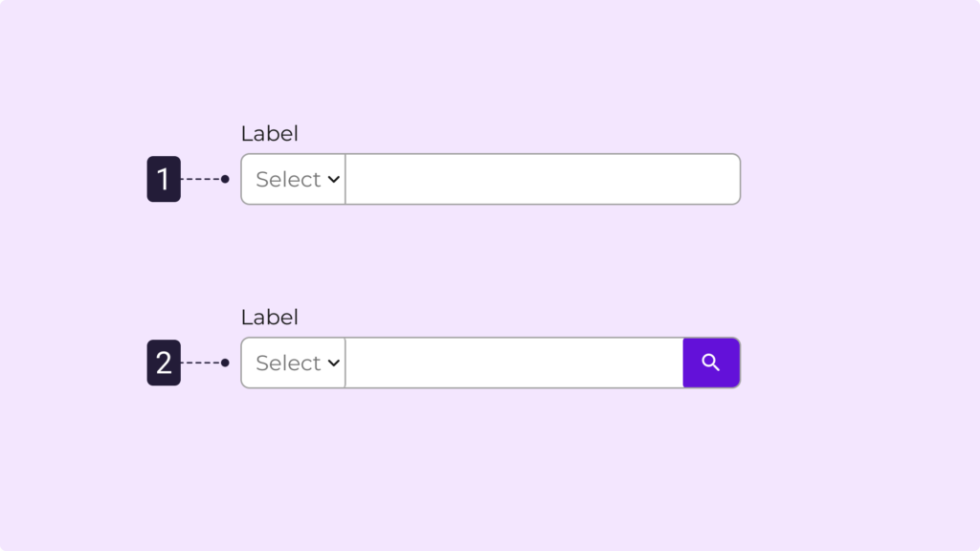Click the dashed line next to badge 2
980x551 pixels.
(x=200, y=363)
